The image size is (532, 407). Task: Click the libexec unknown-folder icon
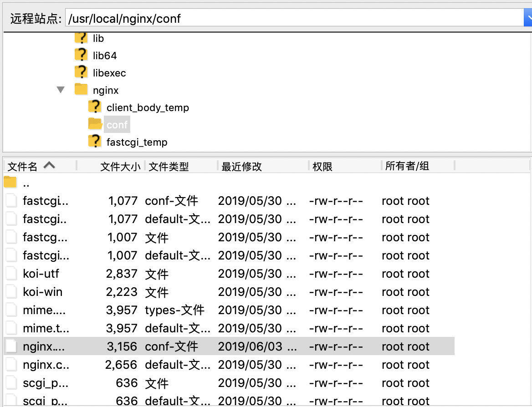click(81, 72)
